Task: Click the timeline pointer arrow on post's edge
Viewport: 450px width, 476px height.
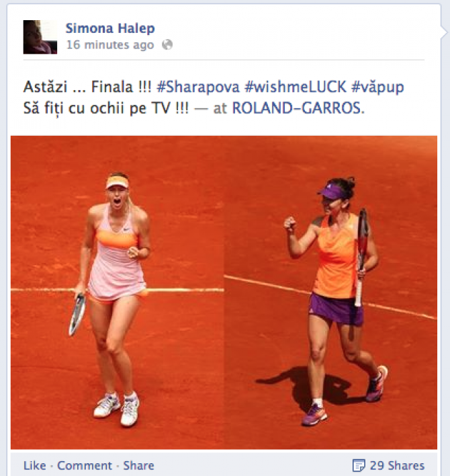Action: pos(444,32)
